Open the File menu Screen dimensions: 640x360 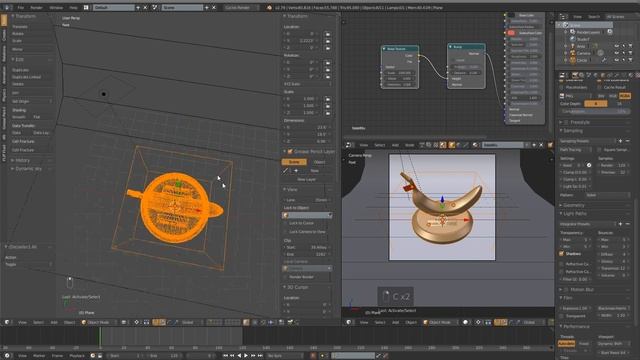pos(20,7)
